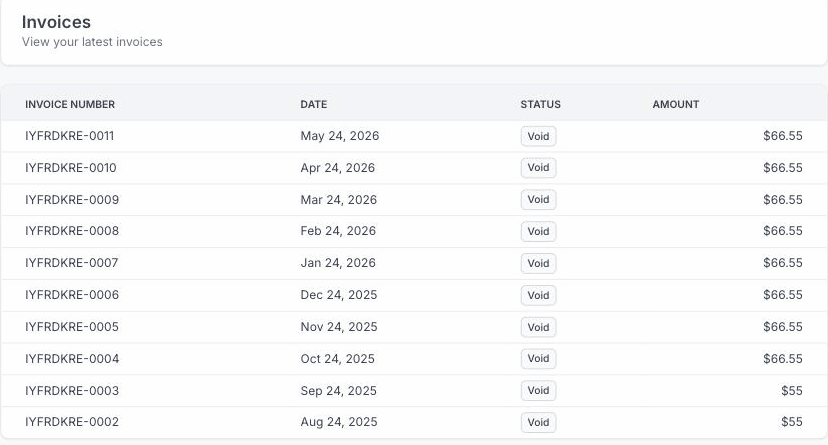Click the date May 24, 2026
This screenshot has width=828, height=445.
(340, 136)
